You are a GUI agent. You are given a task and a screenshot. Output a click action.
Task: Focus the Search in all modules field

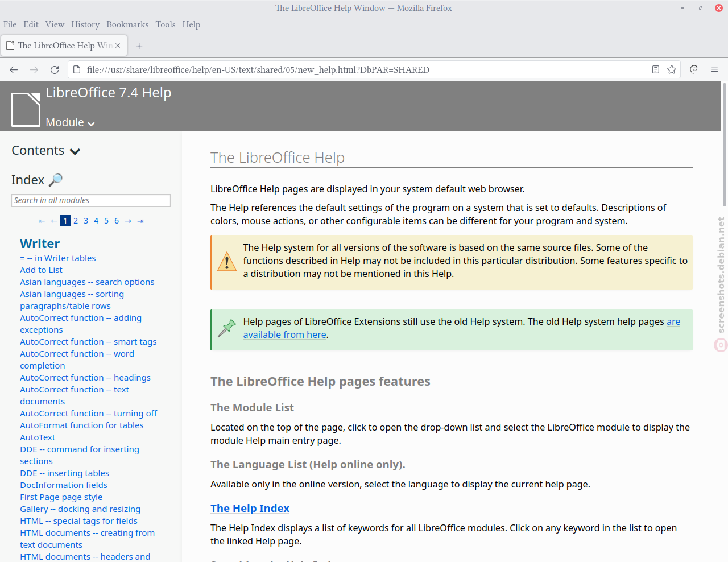point(91,200)
